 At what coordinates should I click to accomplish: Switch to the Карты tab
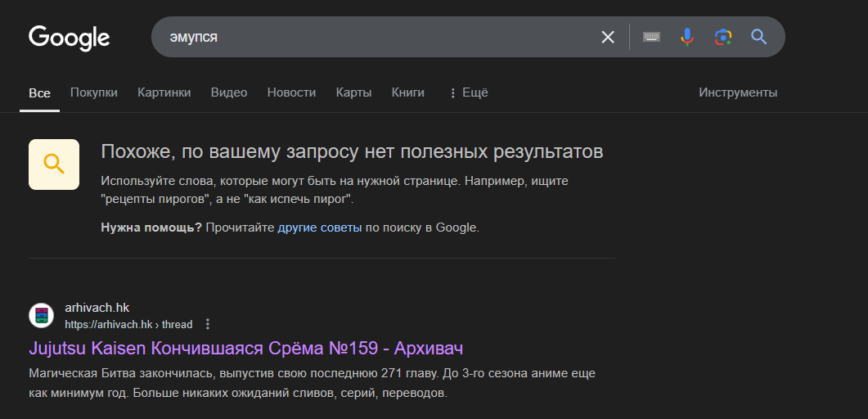click(x=353, y=92)
